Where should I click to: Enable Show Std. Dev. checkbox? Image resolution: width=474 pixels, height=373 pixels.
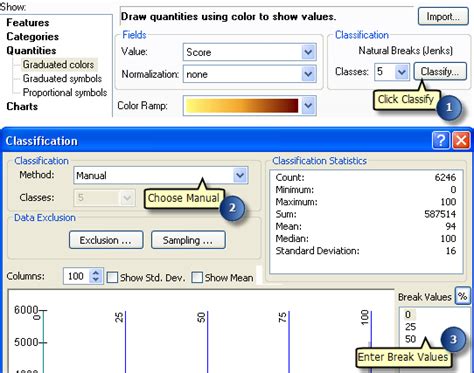112,277
